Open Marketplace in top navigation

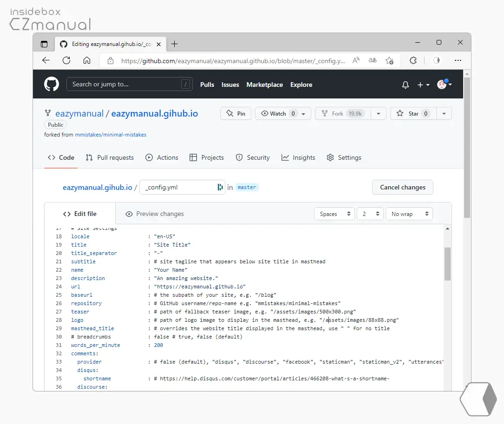pyautogui.click(x=264, y=85)
